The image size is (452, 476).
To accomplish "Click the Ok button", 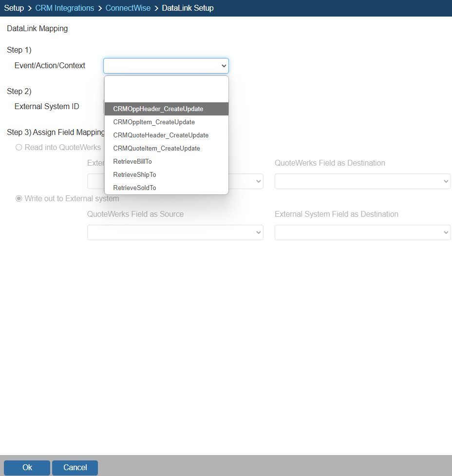I will point(27,468).
